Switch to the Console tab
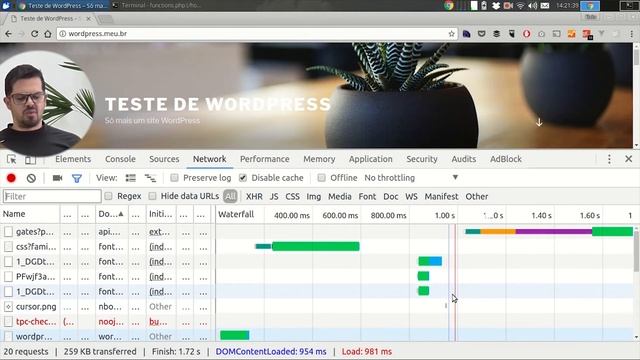 pyautogui.click(x=120, y=159)
